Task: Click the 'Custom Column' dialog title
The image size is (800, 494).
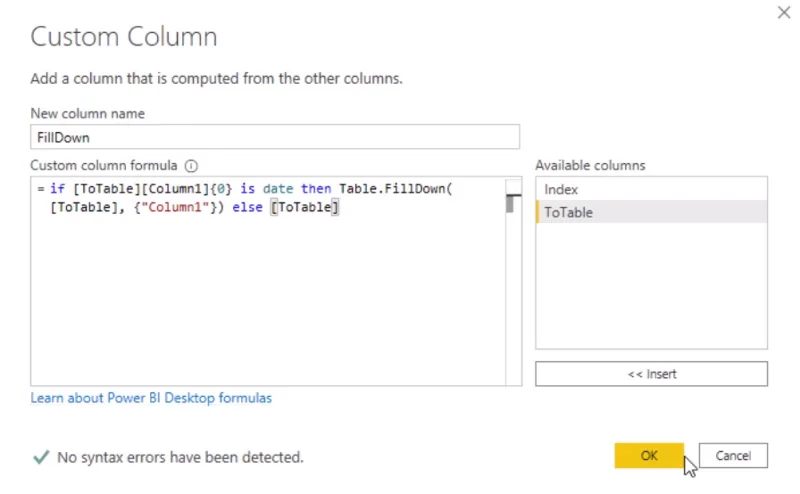Action: coord(124,37)
